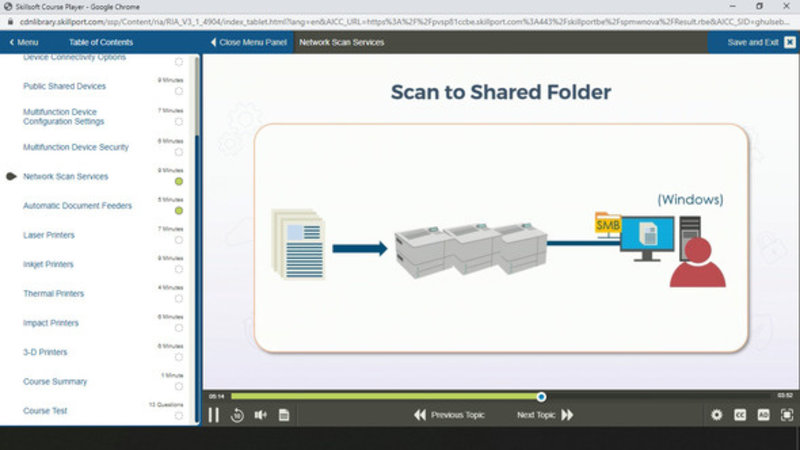Click status circle for Multifunction Device Security

pos(179,152)
